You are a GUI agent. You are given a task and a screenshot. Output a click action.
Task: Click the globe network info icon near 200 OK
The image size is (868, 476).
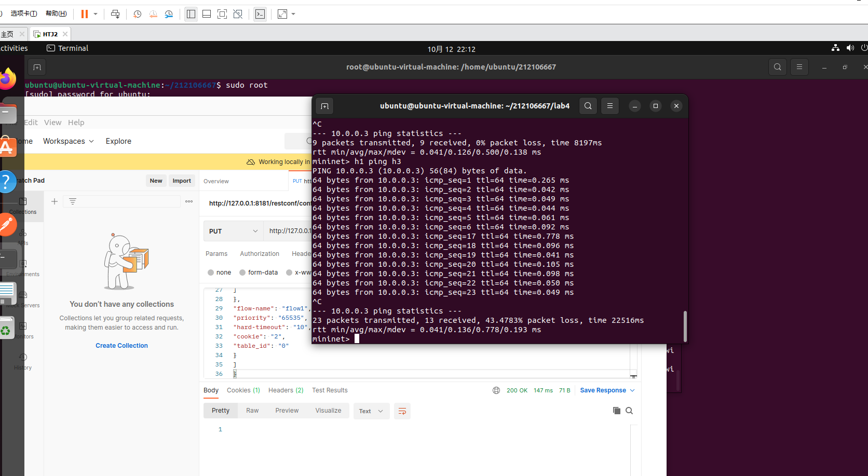pyautogui.click(x=496, y=390)
